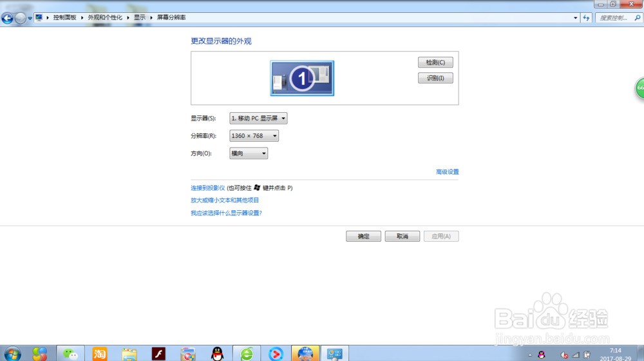Open the Windows Start menu
The image size is (644, 361).
point(12,354)
